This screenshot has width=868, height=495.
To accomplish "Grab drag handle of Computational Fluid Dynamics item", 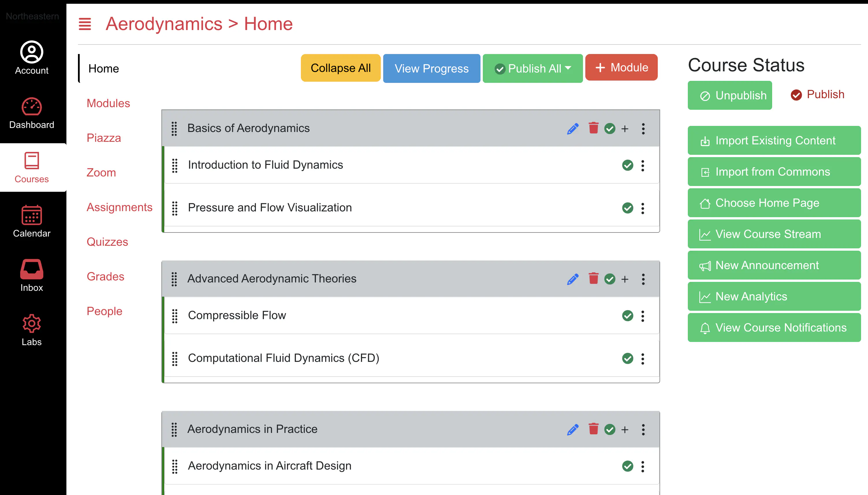I will click(x=175, y=358).
